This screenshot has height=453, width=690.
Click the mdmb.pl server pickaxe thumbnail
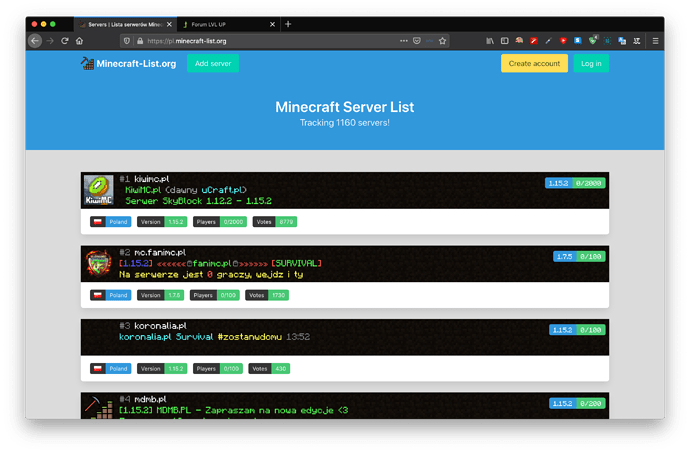pos(99,408)
